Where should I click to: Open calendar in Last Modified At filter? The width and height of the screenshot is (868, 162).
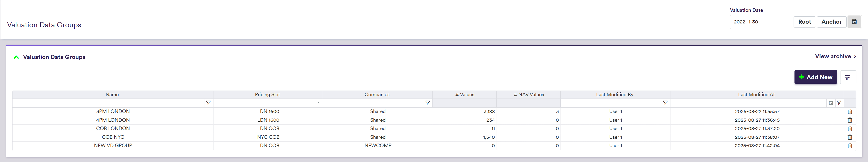[x=831, y=103]
